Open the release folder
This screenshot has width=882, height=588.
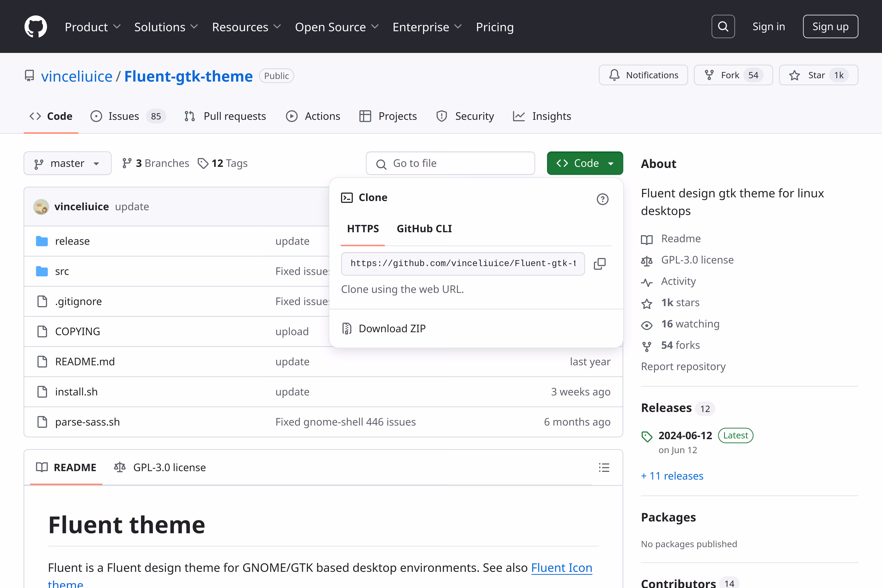pyautogui.click(x=72, y=241)
